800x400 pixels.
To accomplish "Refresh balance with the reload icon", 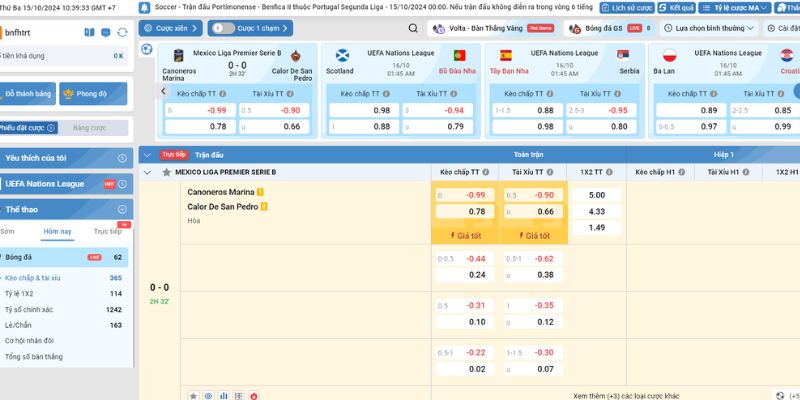I will coord(122,33).
